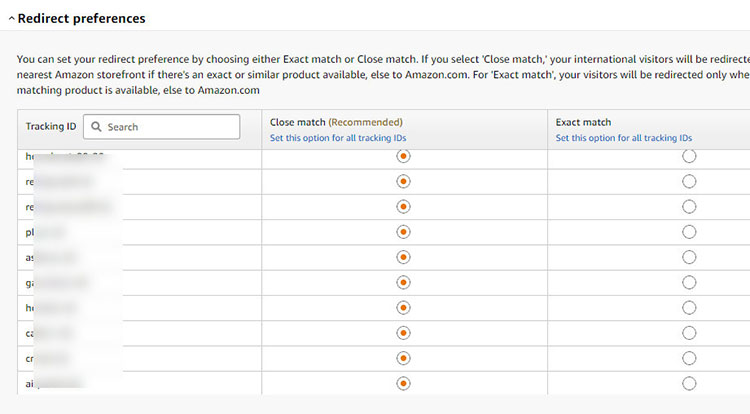
Task: Switch 'cr' tracking ID to Exact match
Action: tap(689, 358)
